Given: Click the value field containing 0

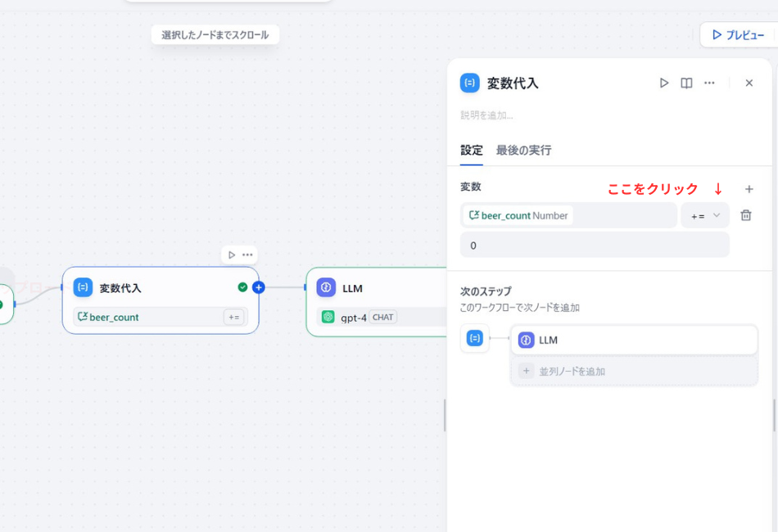Looking at the screenshot, I should tap(595, 245).
